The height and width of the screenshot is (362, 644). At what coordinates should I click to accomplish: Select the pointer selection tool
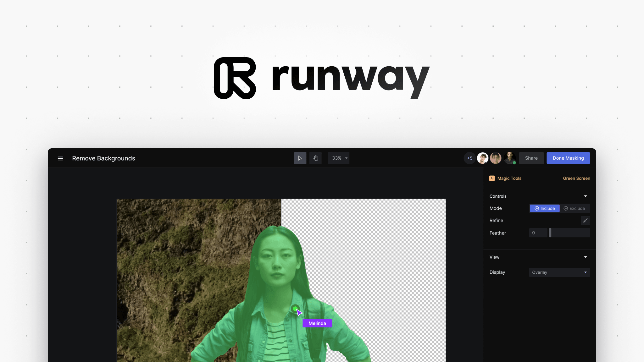tap(300, 158)
